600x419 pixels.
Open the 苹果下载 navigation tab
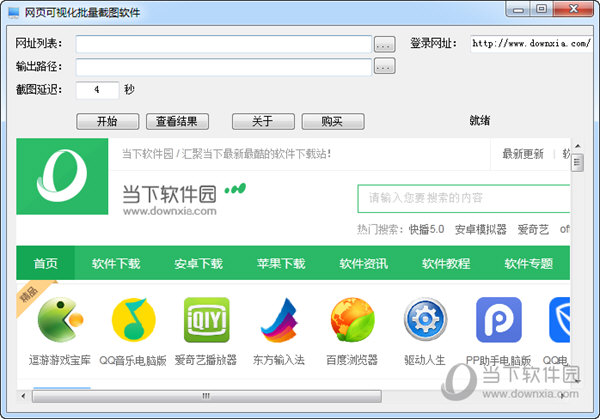tap(281, 263)
